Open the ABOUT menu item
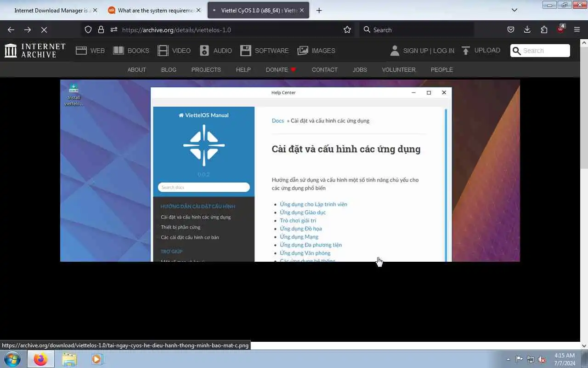 136,69
